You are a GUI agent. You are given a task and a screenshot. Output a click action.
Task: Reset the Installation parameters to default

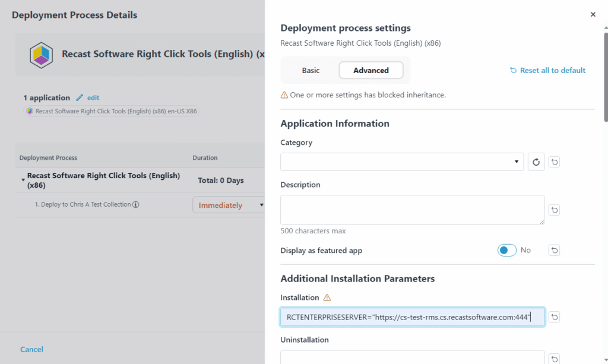tap(553, 316)
